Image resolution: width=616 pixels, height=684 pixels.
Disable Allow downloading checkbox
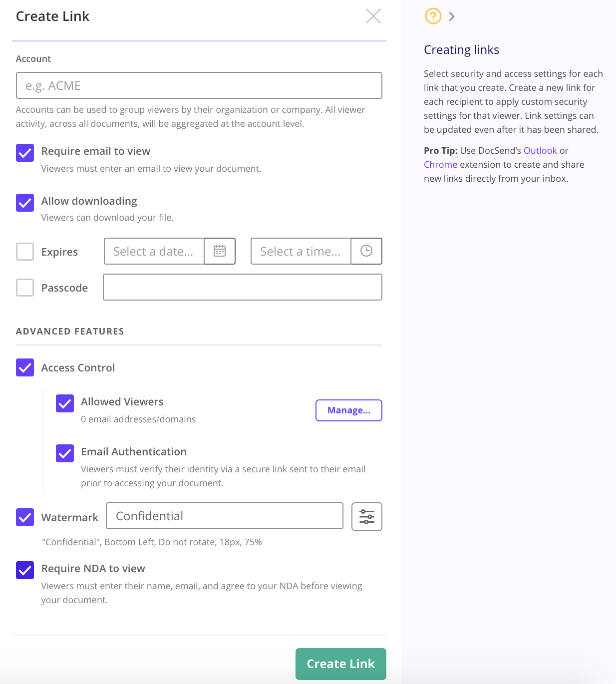[x=25, y=203]
